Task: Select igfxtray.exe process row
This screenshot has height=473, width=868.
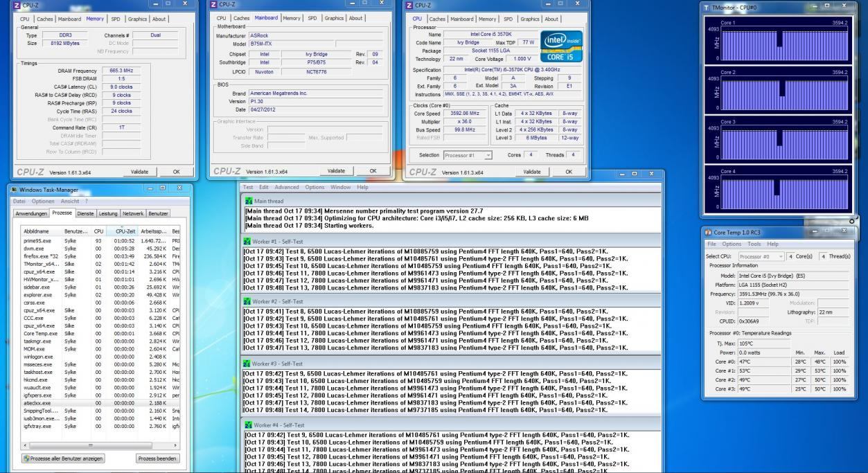Action: (x=100, y=426)
